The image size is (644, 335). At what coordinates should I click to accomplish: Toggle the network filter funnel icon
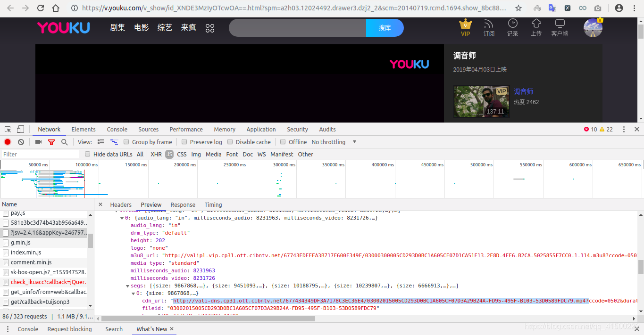pos(51,142)
